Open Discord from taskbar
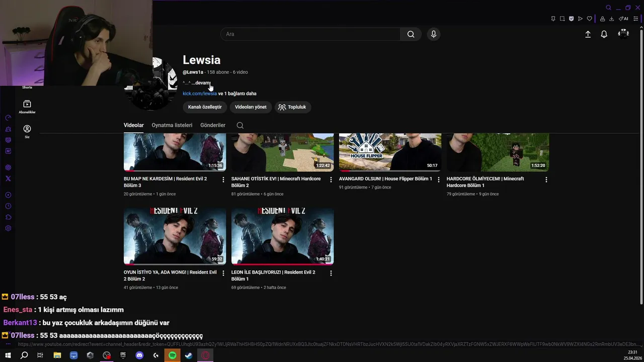The image size is (644, 362). 139,355
